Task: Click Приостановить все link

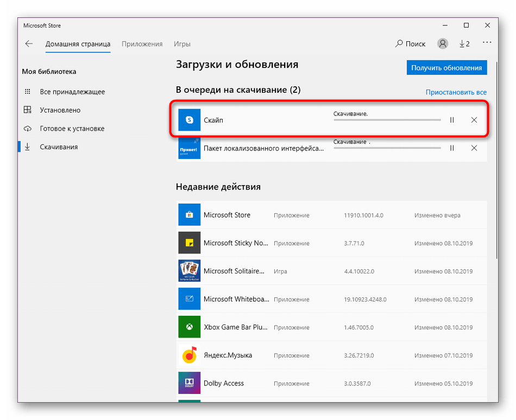Action: point(456,92)
